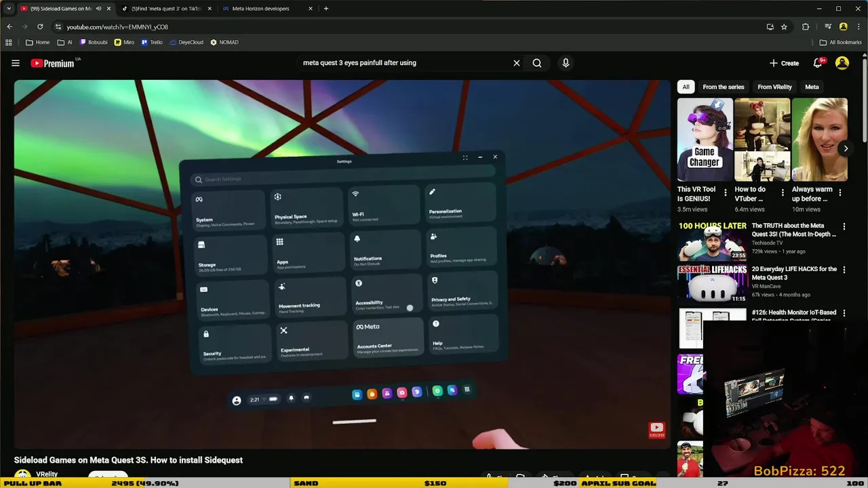Select the From VRelity chip
The height and width of the screenshot is (488, 868).
774,87
